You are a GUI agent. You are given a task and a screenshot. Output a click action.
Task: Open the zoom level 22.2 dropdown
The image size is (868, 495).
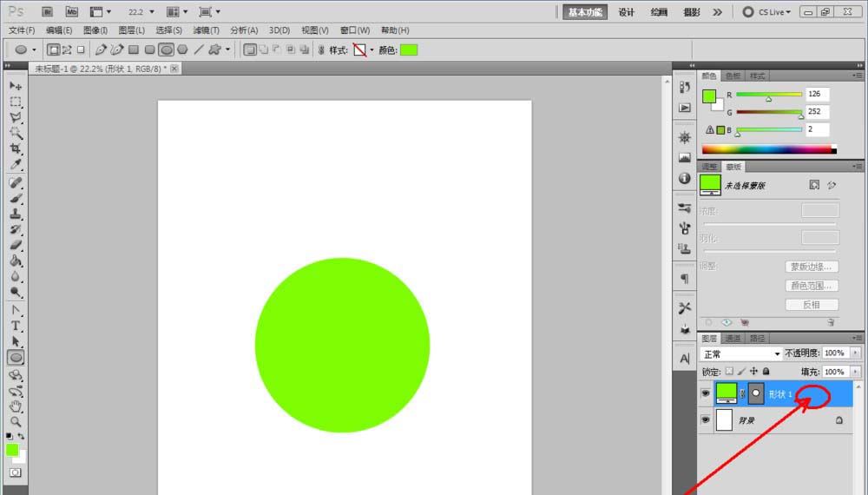tap(152, 12)
